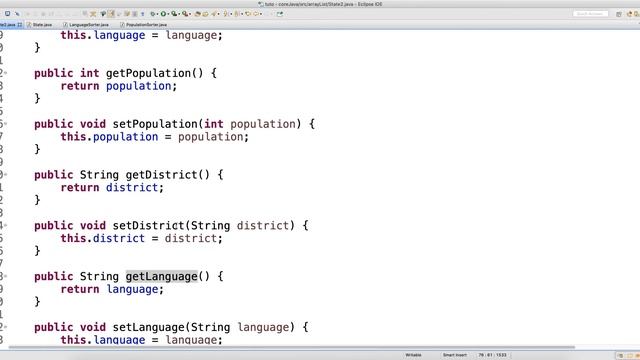This screenshot has width=640, height=360.
Task: Open the Search flashlight icon
Action: click(214, 14)
